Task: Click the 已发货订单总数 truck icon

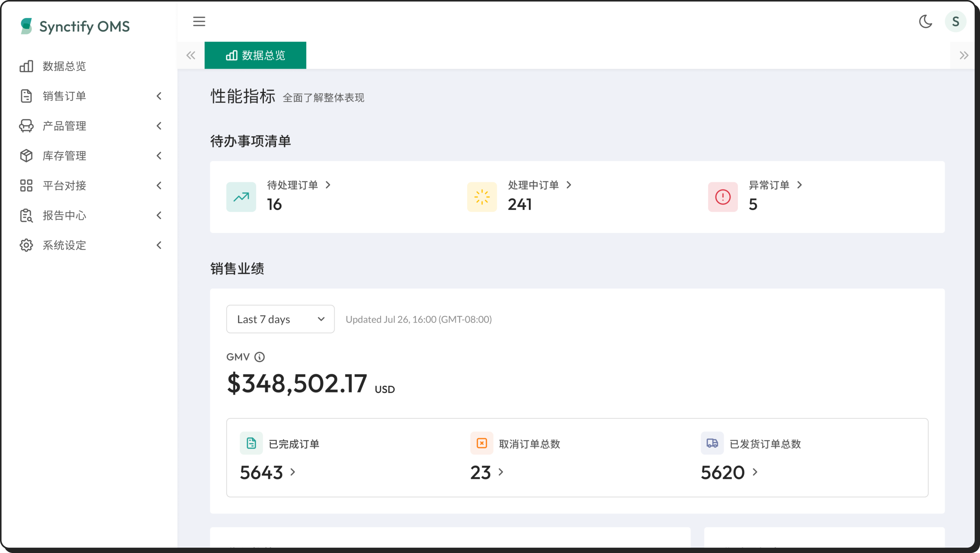Action: pyautogui.click(x=712, y=443)
